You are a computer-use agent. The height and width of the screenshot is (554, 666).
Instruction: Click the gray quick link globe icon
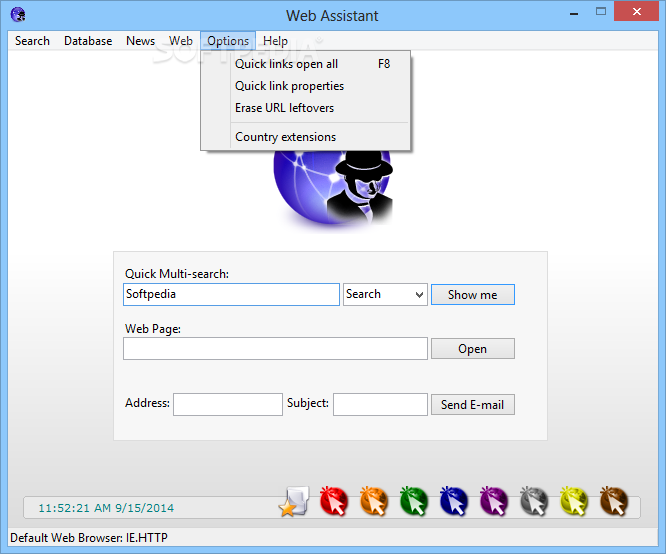point(534,501)
